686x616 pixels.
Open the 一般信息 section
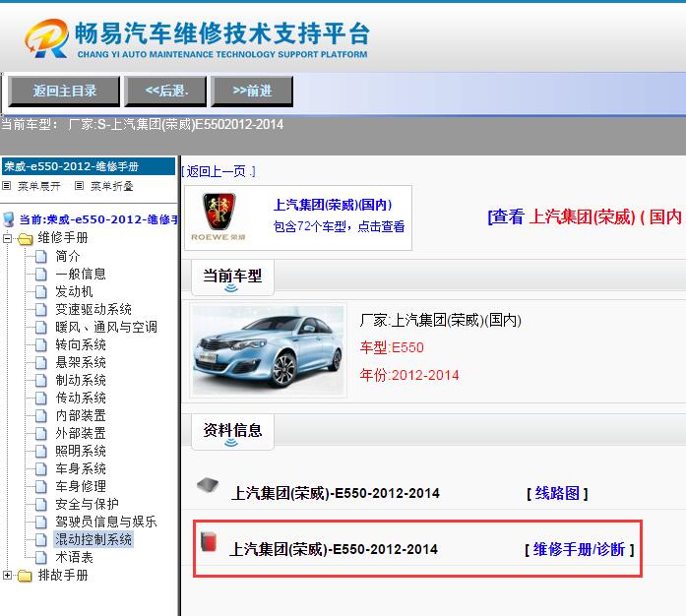coord(81,274)
